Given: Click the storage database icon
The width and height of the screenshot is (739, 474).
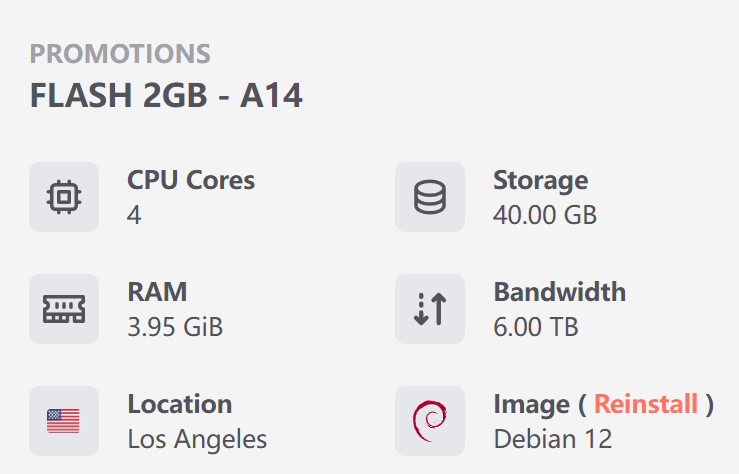Looking at the screenshot, I should [x=430, y=197].
